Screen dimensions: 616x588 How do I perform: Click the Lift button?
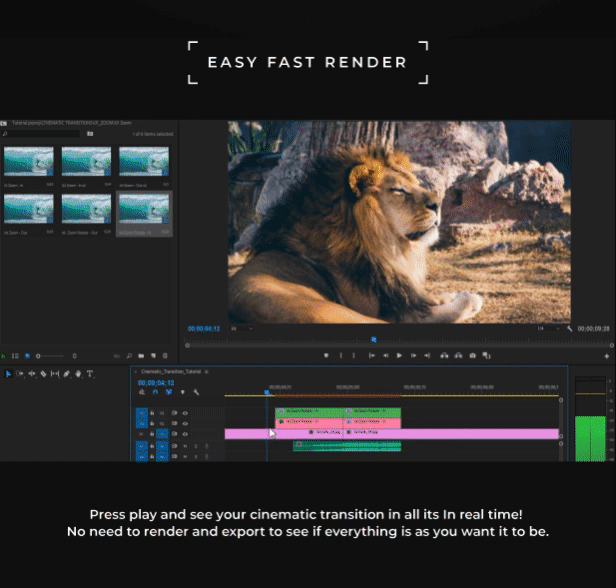(x=444, y=355)
